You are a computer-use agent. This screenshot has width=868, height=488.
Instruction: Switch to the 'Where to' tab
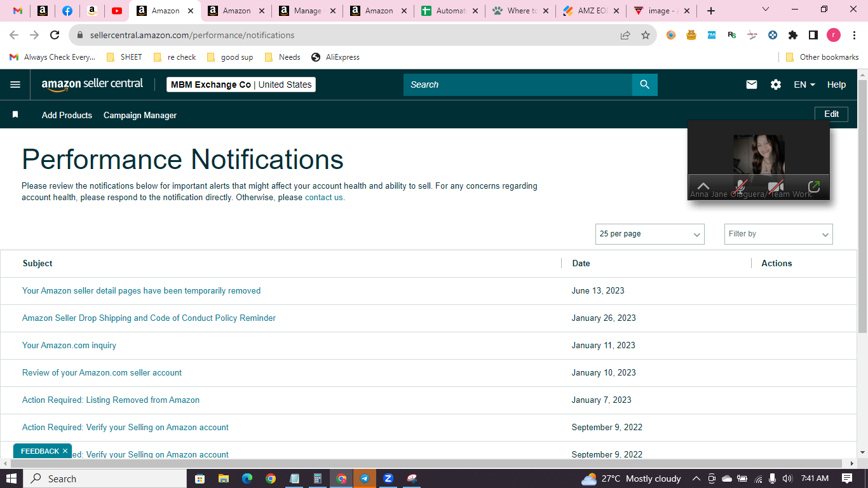pos(520,11)
